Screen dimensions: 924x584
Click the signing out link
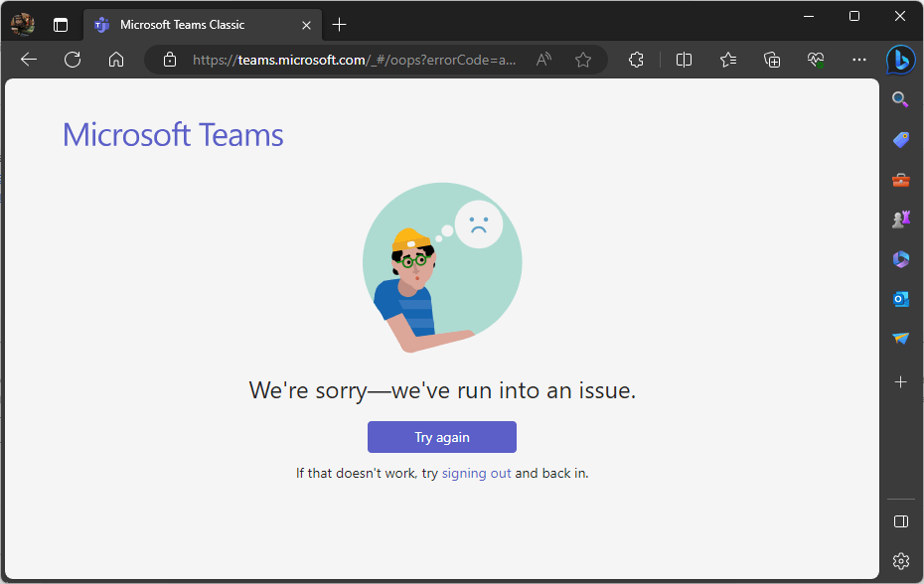point(476,473)
